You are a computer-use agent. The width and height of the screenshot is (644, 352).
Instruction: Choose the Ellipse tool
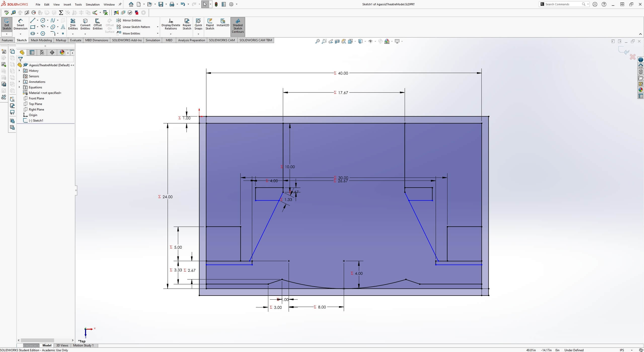[x=53, y=27]
